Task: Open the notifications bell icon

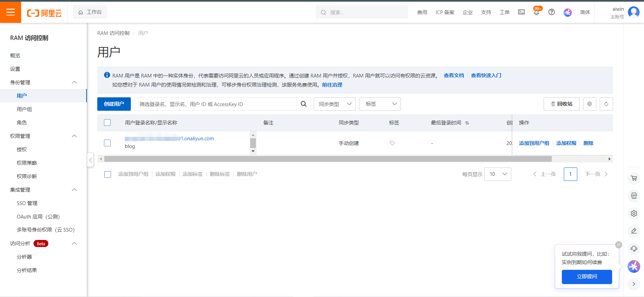Action: click(536, 12)
